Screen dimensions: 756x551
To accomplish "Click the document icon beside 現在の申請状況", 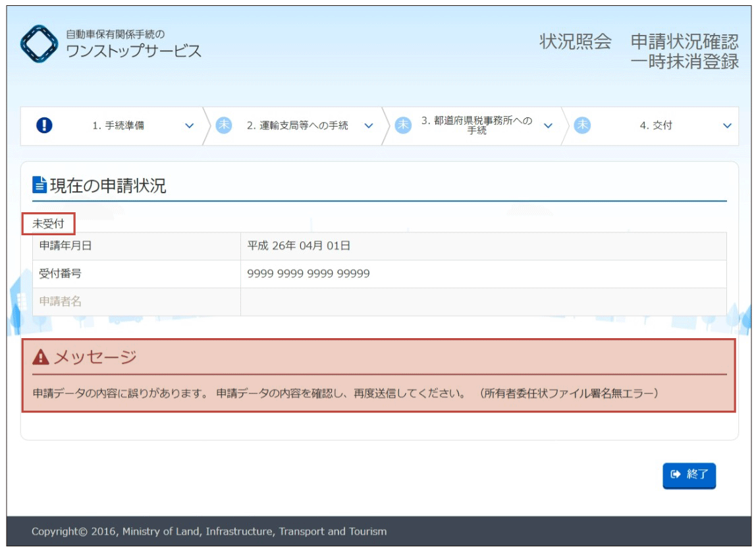I will [39, 185].
